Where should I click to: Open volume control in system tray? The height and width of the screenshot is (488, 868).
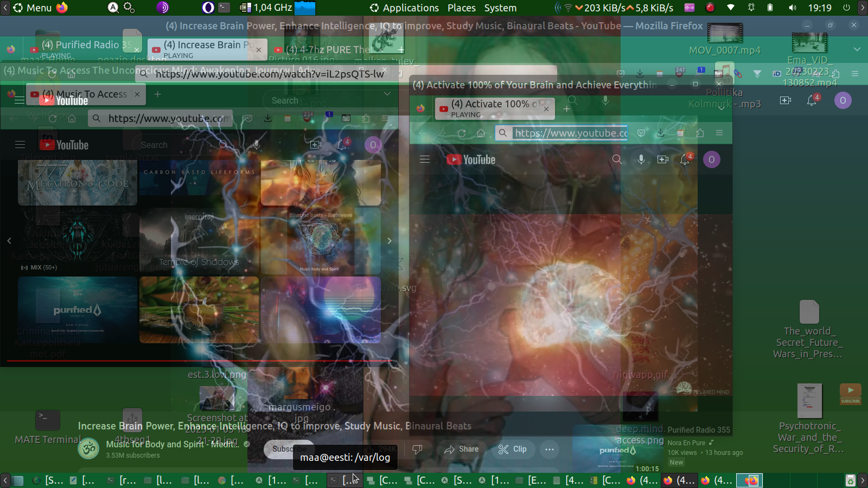pos(793,8)
